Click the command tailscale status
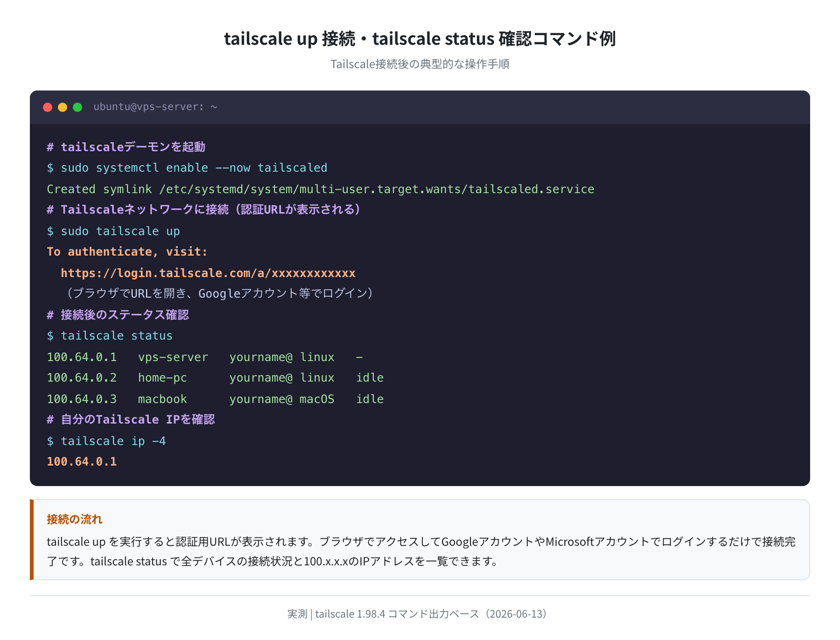 coord(110,336)
